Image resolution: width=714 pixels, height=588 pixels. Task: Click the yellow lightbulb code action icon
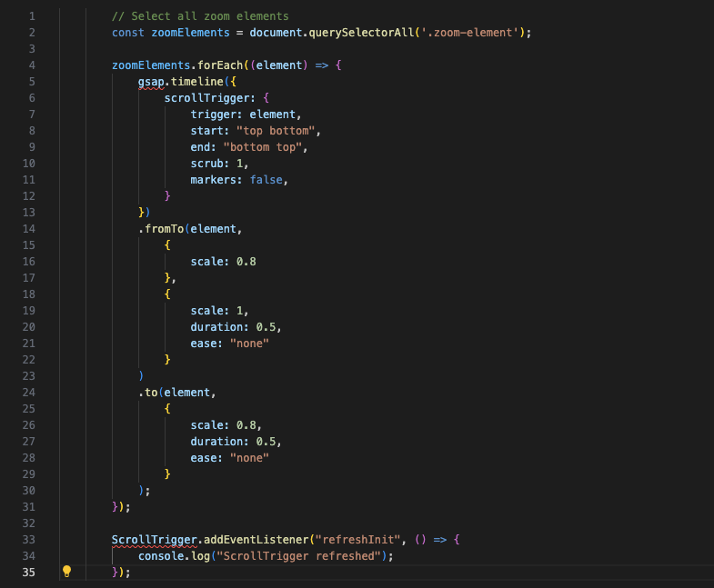click(x=66, y=572)
